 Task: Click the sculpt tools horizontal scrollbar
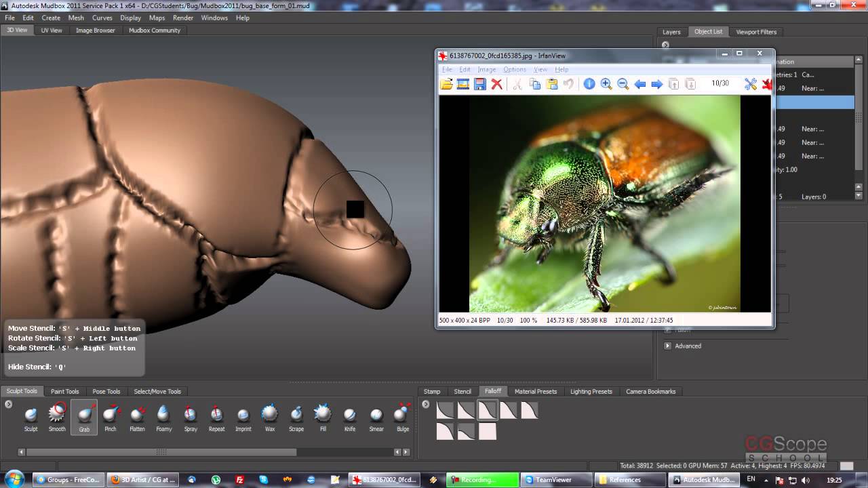click(161, 452)
